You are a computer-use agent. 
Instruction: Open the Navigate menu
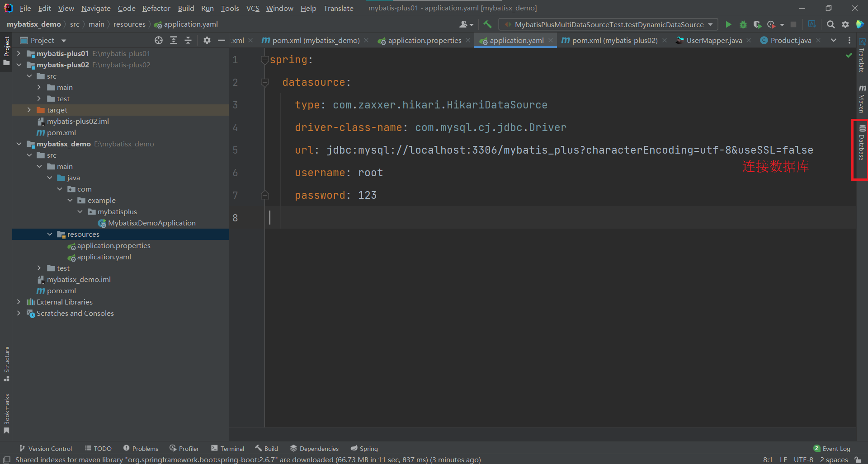(x=96, y=8)
